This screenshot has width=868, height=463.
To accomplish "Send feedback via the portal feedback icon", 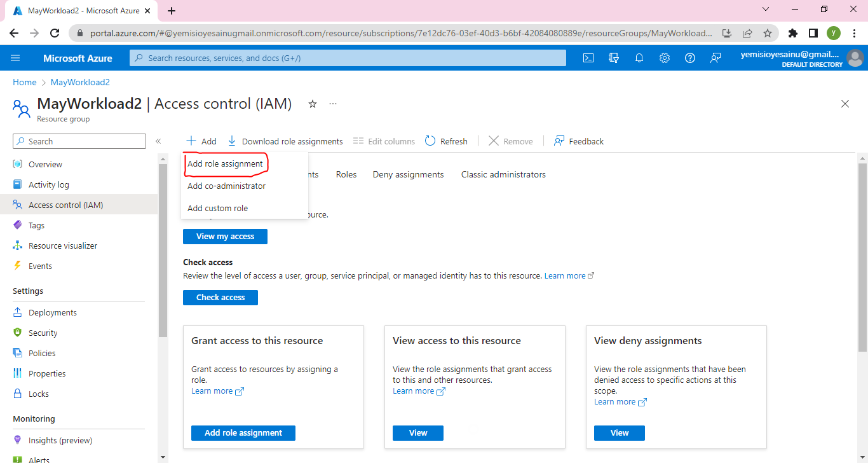I will [x=715, y=58].
